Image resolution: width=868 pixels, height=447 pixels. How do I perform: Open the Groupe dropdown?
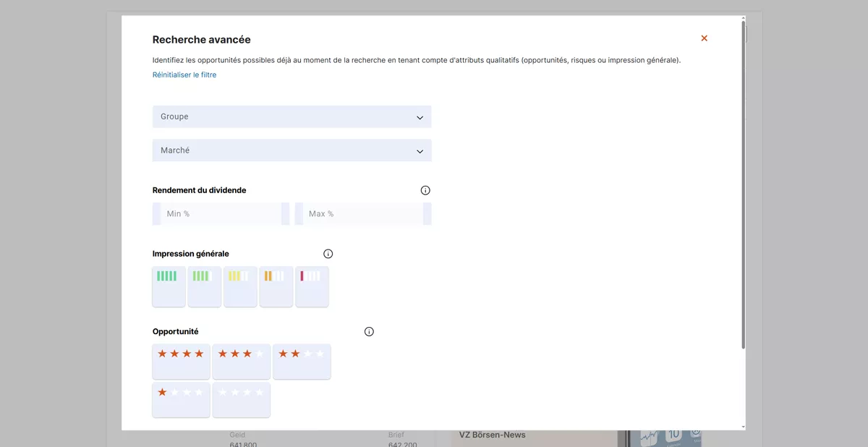(x=292, y=117)
